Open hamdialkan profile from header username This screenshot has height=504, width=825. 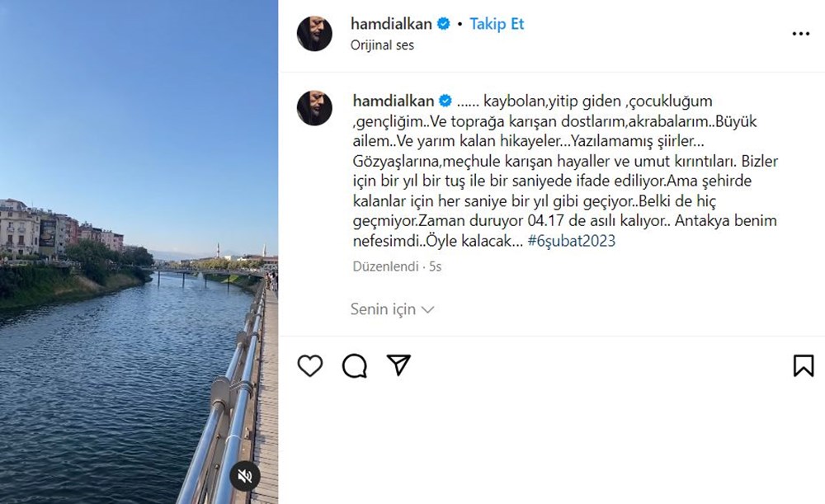(391, 24)
